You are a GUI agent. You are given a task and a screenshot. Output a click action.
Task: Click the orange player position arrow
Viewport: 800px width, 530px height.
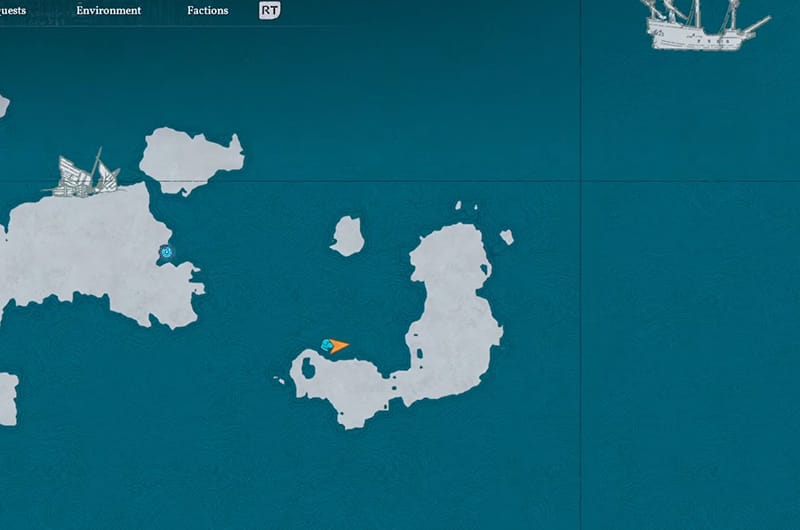(x=340, y=346)
